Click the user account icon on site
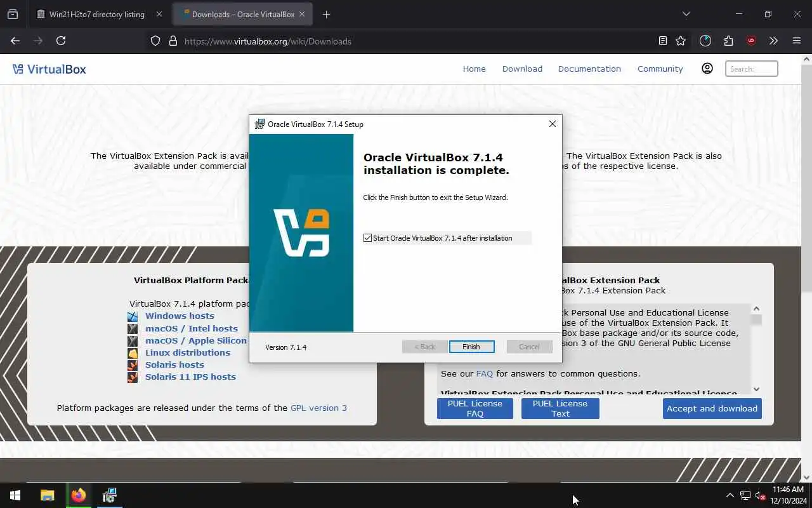Viewport: 812px width, 508px height. tap(707, 69)
